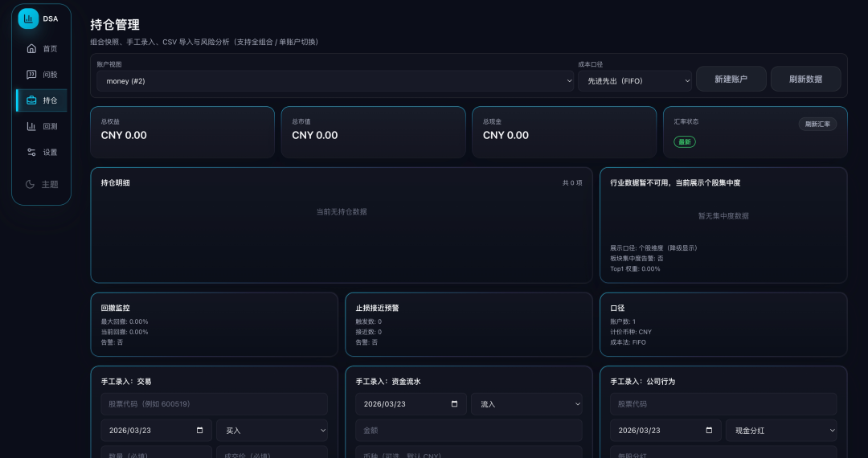Click the home icon in sidebar
Image resolution: width=868 pixels, height=458 pixels.
(x=31, y=49)
